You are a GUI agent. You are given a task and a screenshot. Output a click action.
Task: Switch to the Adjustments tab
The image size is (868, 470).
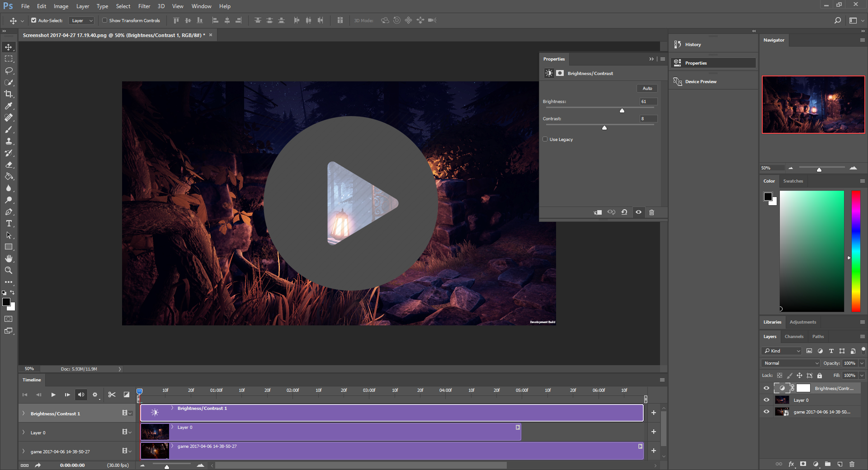point(803,322)
